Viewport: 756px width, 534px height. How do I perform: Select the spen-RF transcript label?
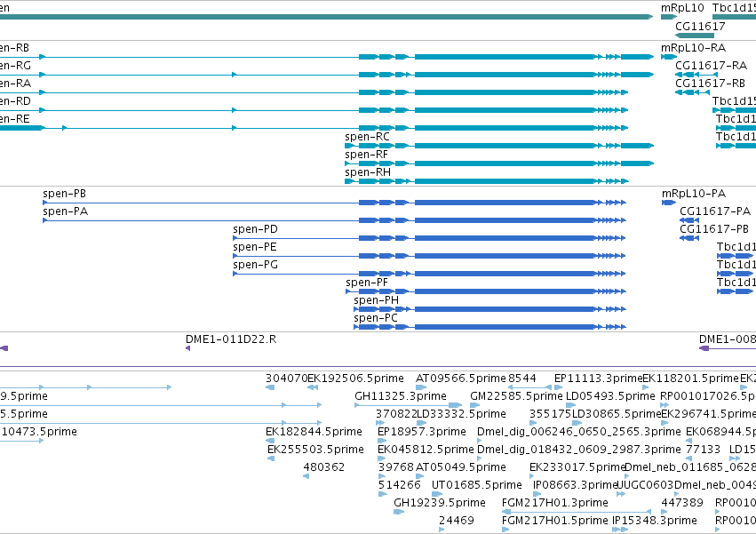pos(366,155)
